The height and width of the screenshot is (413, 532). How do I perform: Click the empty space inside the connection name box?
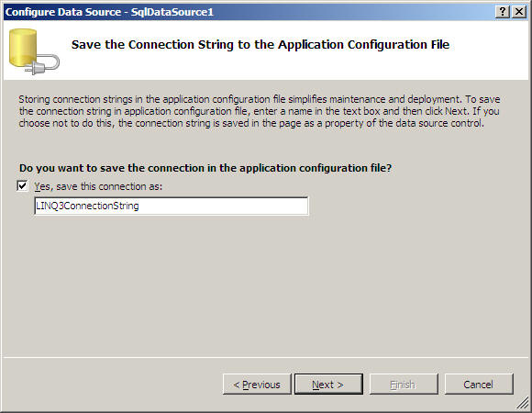point(222,206)
